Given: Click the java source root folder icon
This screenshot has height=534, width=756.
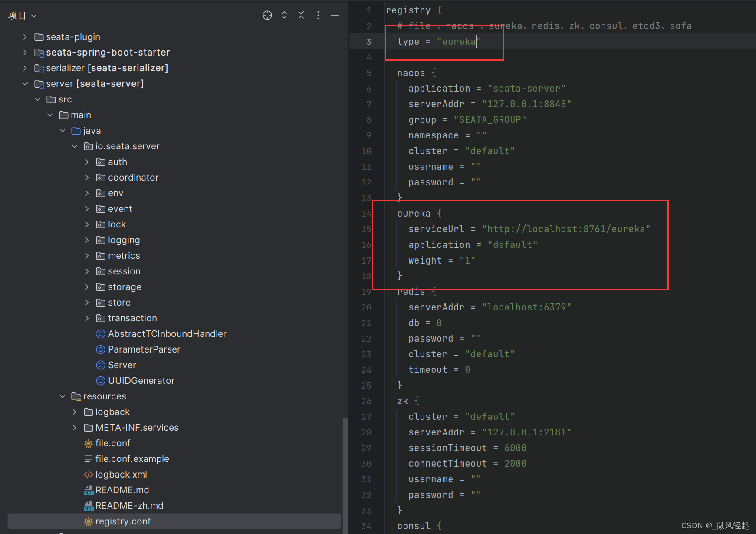Looking at the screenshot, I should (x=76, y=131).
